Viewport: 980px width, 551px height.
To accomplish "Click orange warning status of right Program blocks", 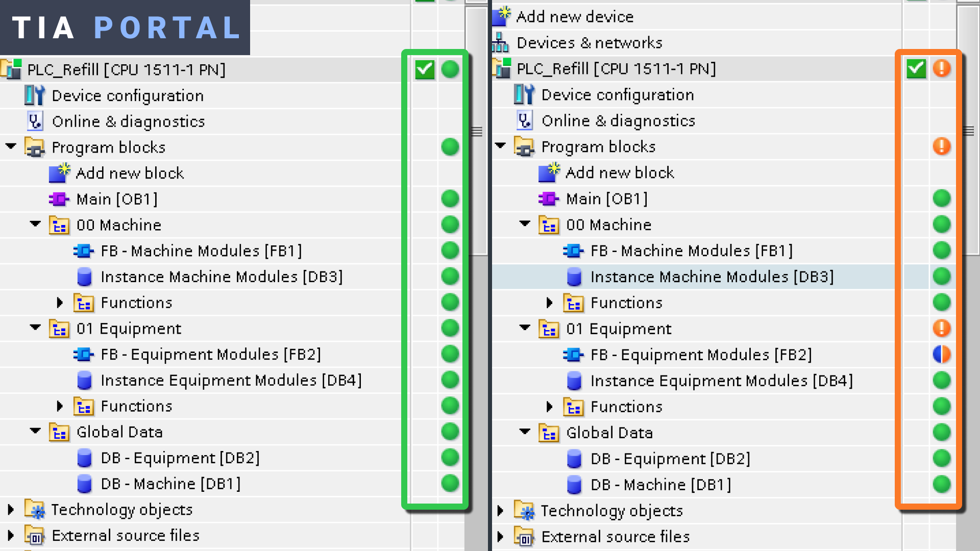I will [942, 146].
